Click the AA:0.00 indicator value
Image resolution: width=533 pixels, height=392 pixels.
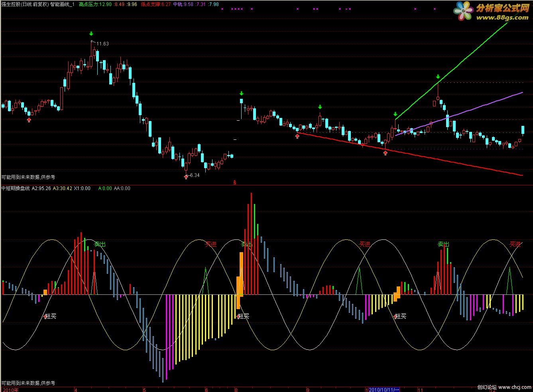[x=122, y=188]
